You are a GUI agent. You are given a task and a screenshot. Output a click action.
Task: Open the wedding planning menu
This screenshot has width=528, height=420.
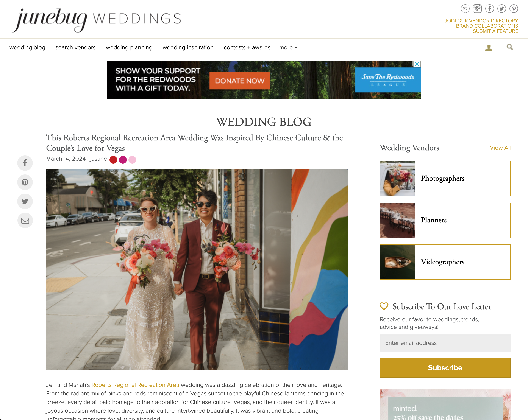click(x=129, y=47)
